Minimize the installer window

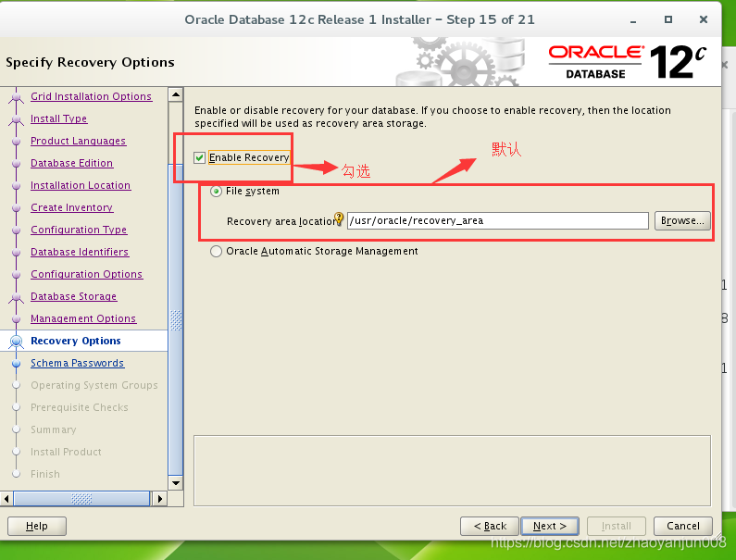tap(633, 19)
